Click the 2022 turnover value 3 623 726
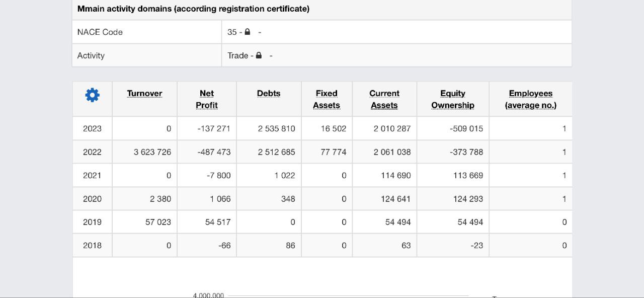 click(x=152, y=152)
